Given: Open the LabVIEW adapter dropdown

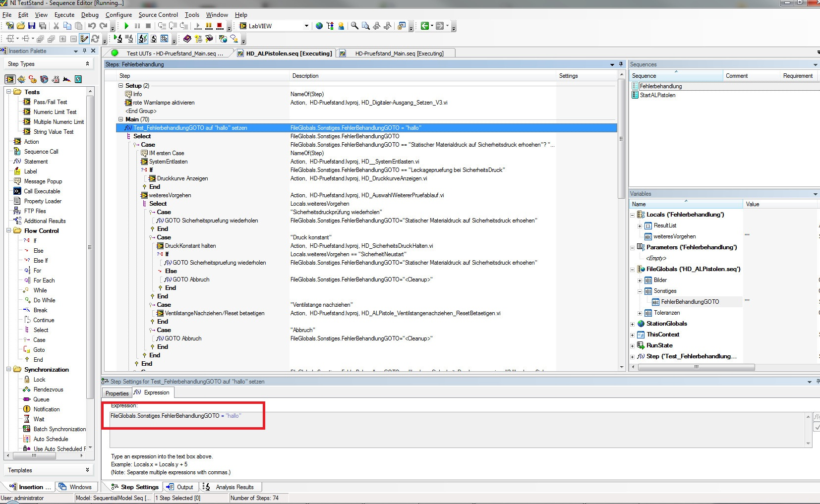Looking at the screenshot, I should pyautogui.click(x=306, y=26).
